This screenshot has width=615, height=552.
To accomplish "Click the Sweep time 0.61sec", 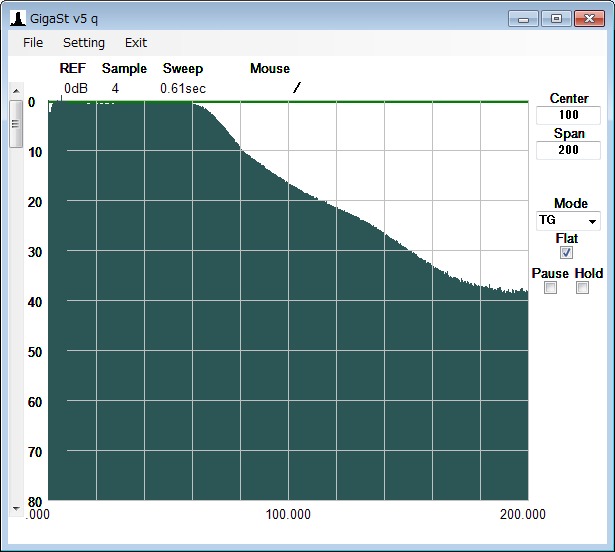I will click(x=183, y=88).
